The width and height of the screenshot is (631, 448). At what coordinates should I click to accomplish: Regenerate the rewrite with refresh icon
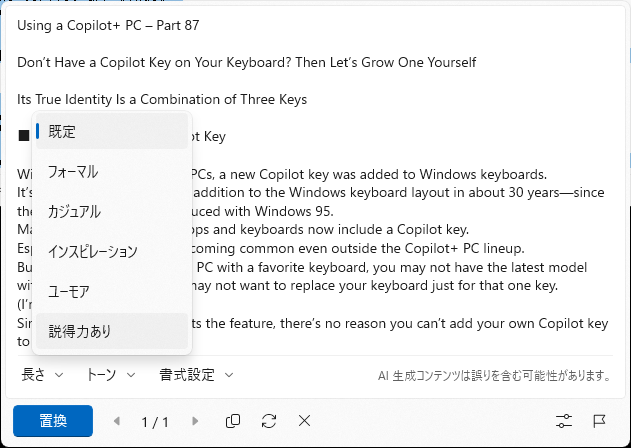tap(269, 421)
